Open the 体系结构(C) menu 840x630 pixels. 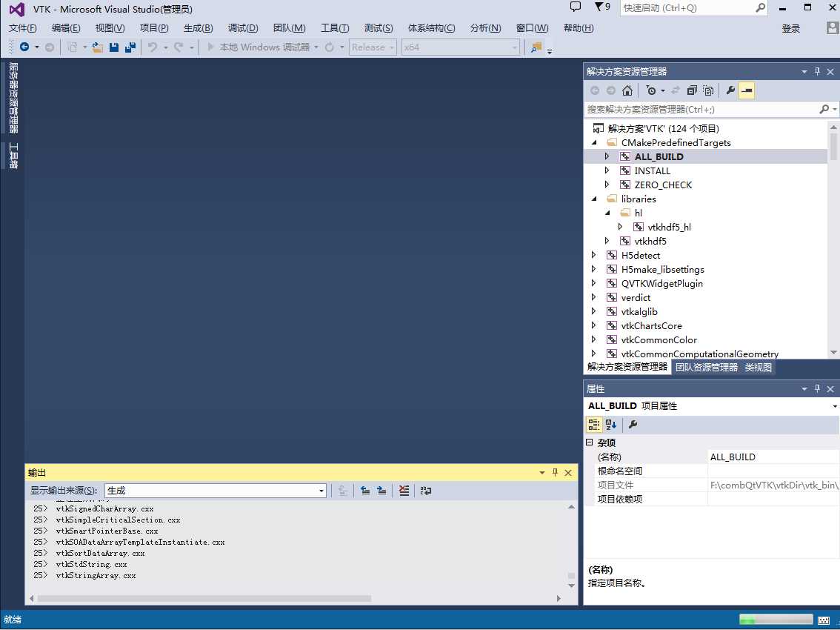[431, 28]
